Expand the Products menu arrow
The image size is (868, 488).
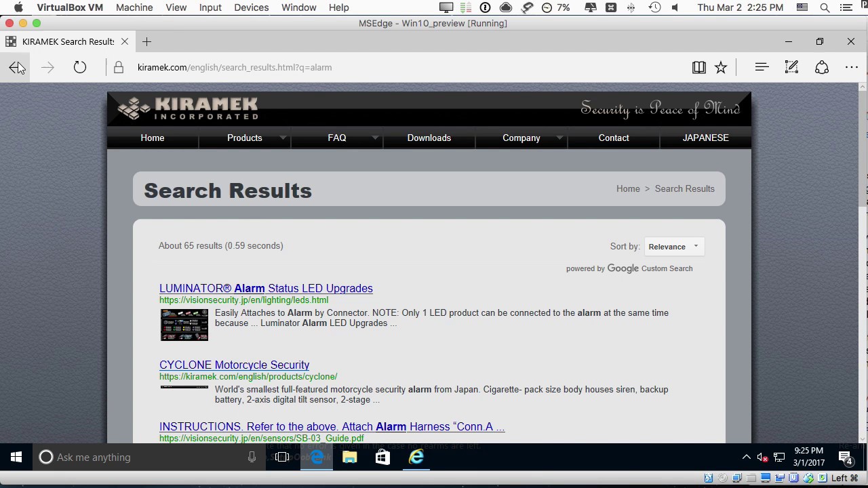pyautogui.click(x=283, y=138)
